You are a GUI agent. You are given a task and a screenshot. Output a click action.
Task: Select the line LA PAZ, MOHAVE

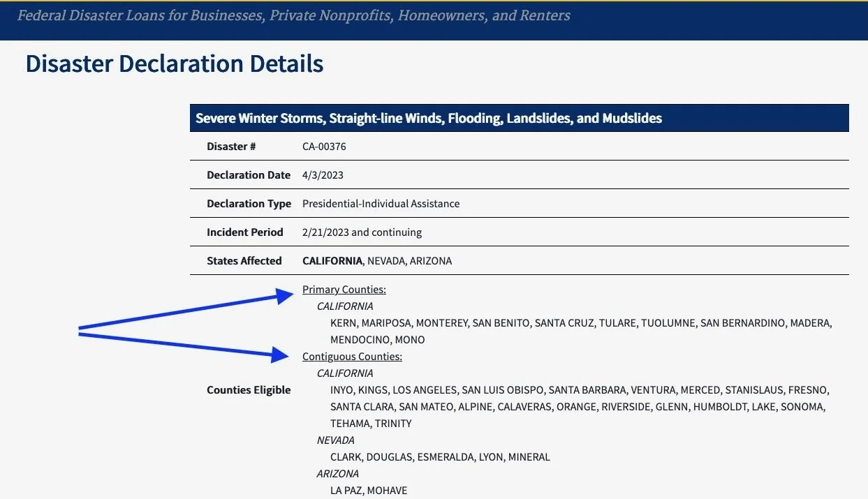pyautogui.click(x=369, y=491)
